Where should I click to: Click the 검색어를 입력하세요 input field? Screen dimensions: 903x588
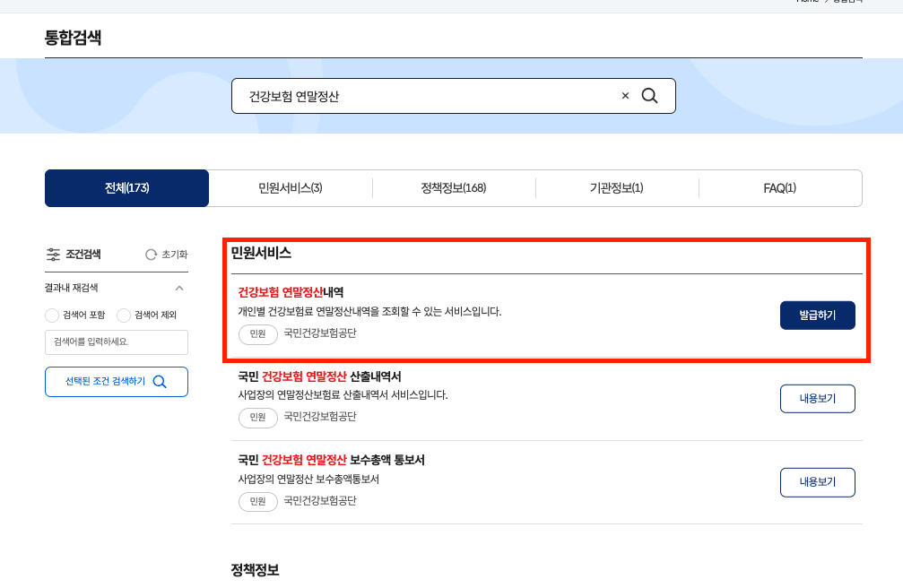click(117, 342)
